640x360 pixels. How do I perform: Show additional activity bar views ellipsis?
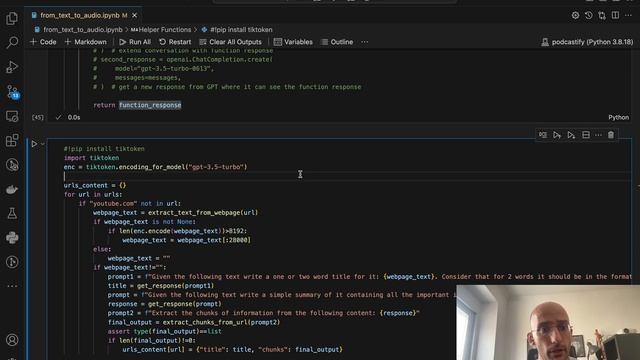[x=12, y=286]
